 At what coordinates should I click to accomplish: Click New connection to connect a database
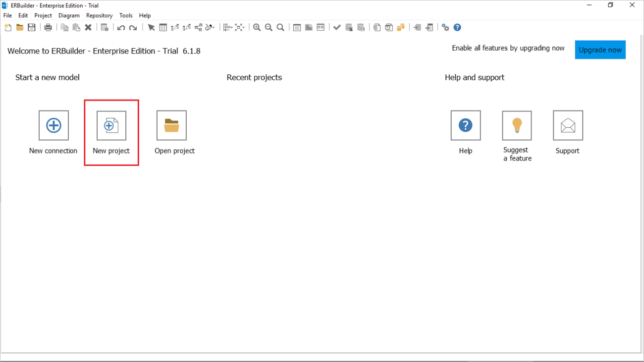click(53, 125)
